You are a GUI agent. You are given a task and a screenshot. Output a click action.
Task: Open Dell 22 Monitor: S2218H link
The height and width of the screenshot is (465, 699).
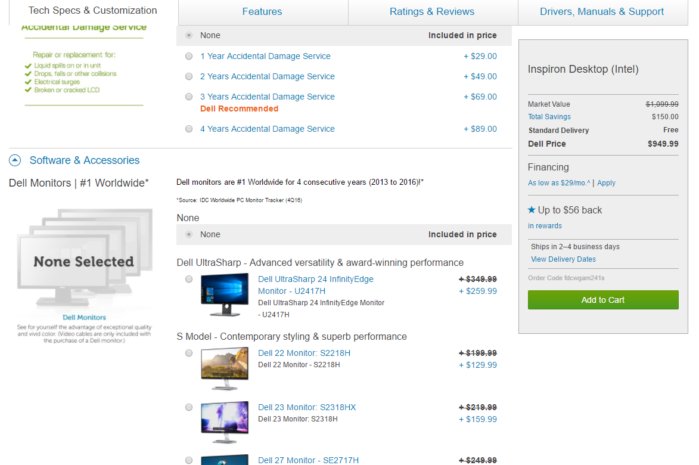coord(304,353)
